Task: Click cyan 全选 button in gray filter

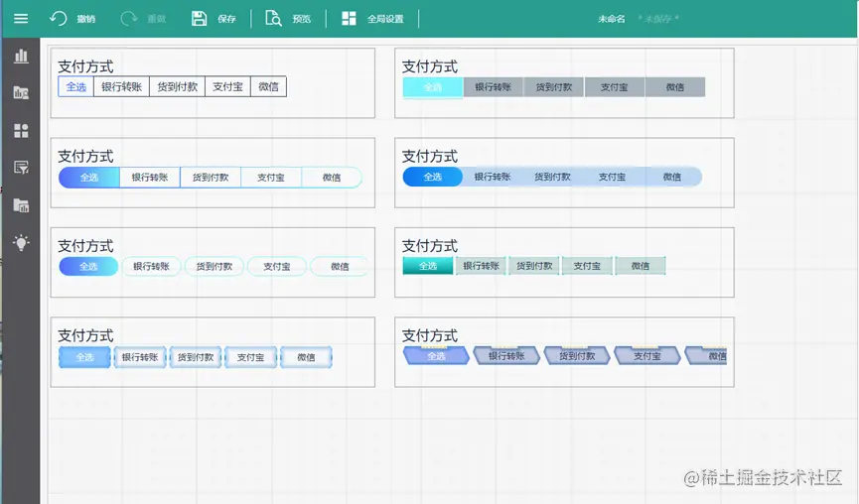Action: [x=433, y=87]
